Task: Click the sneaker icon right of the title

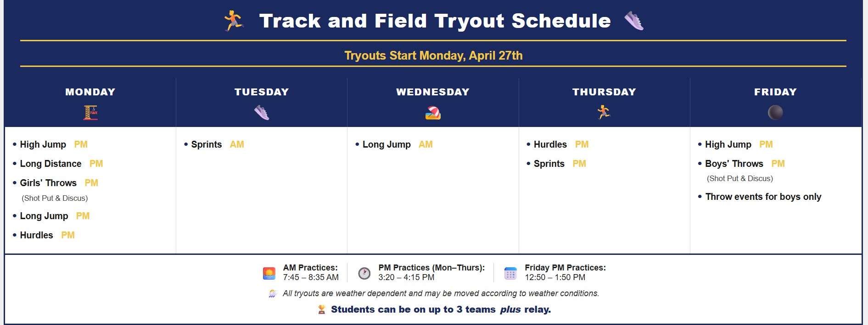Action: pos(634,21)
